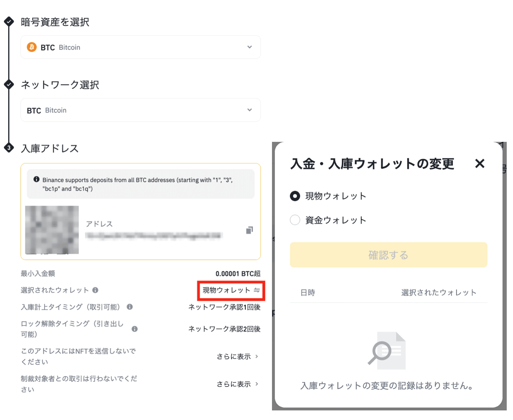Click the info icon beside ロック解除タイミング

tap(135, 329)
